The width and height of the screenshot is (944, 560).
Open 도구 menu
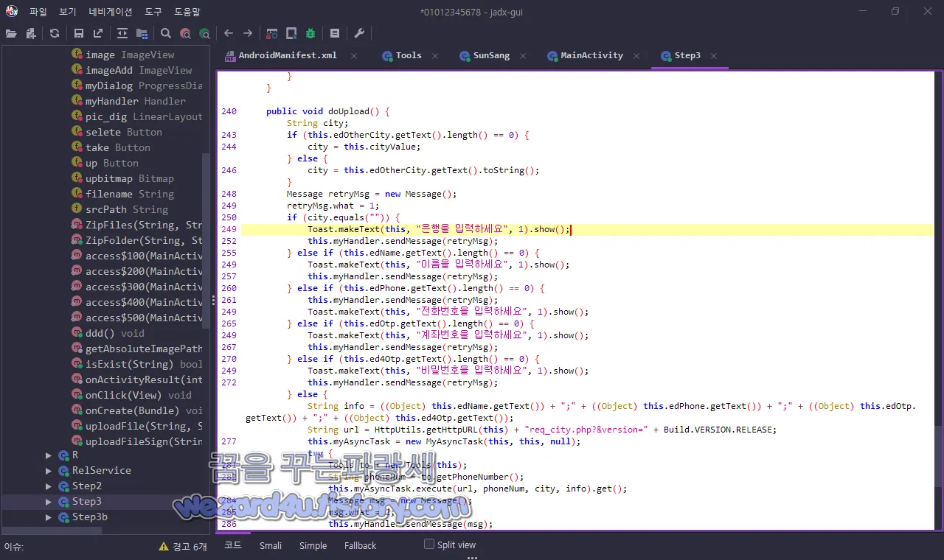[x=153, y=12]
